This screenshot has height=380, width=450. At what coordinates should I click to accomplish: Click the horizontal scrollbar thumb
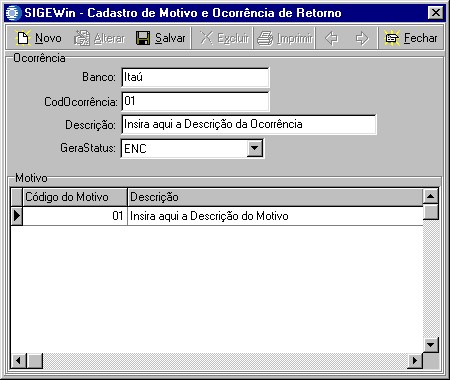35,360
